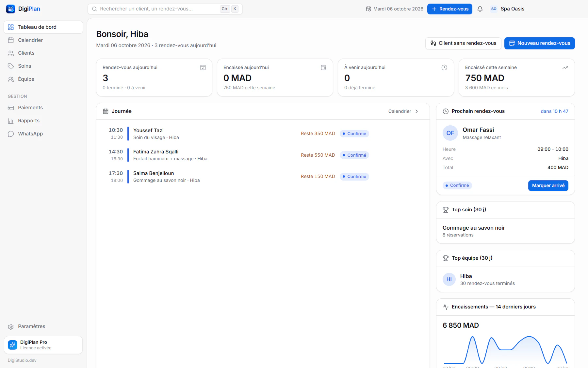Open the DigiStudio.dev link

[x=22, y=360]
